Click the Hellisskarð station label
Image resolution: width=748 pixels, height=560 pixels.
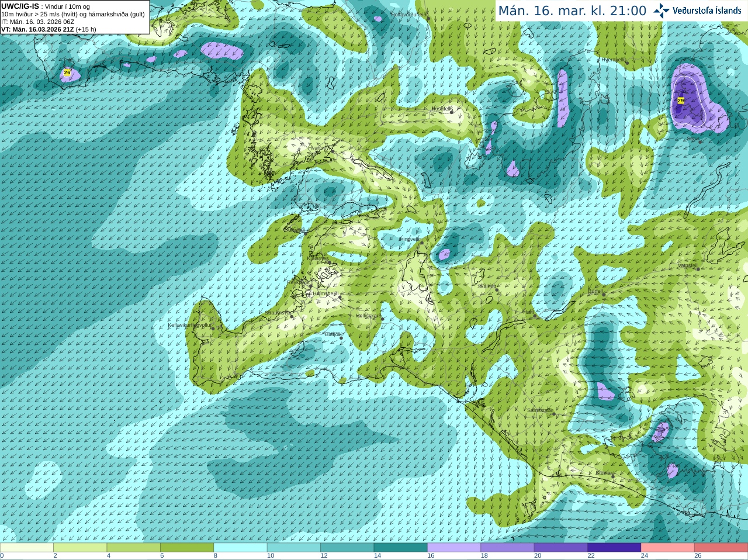pos(369,316)
